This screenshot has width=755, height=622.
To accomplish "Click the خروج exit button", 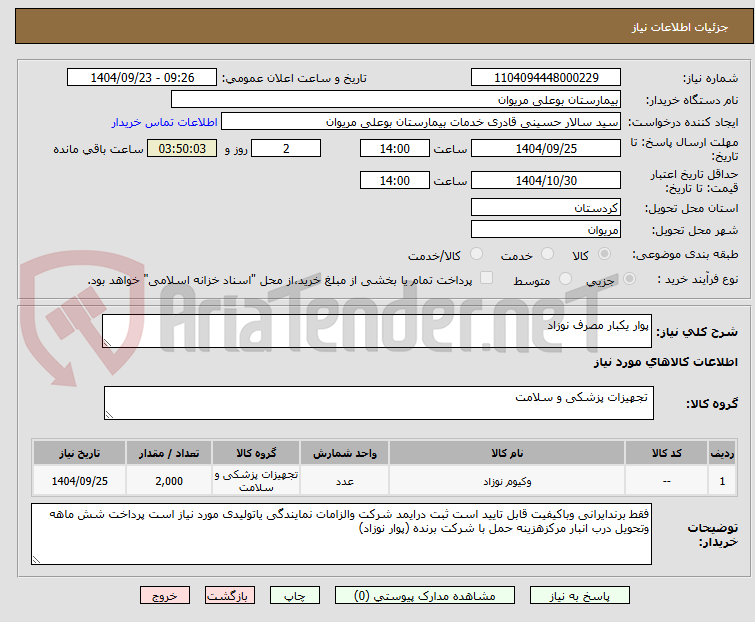I will pyautogui.click(x=165, y=596).
